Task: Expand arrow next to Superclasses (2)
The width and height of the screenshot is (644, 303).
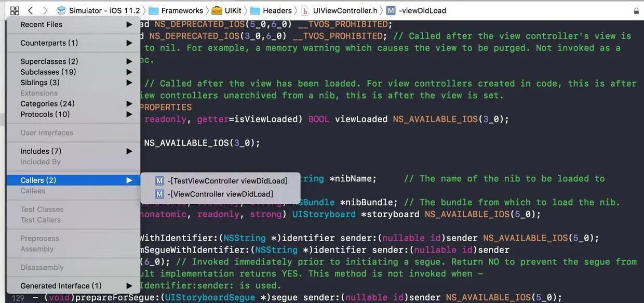Action: [x=129, y=61]
